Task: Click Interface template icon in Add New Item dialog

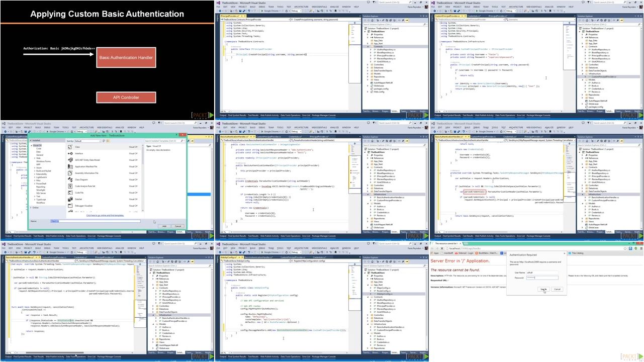Action: (70, 153)
